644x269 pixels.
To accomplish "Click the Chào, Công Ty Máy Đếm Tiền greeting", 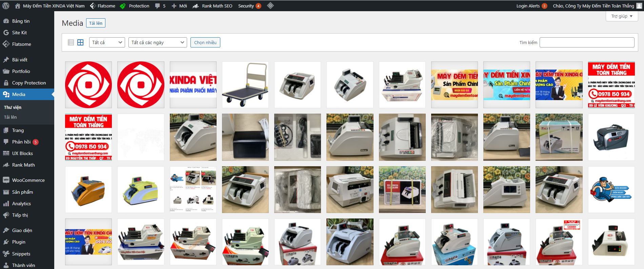I will coord(593,6).
